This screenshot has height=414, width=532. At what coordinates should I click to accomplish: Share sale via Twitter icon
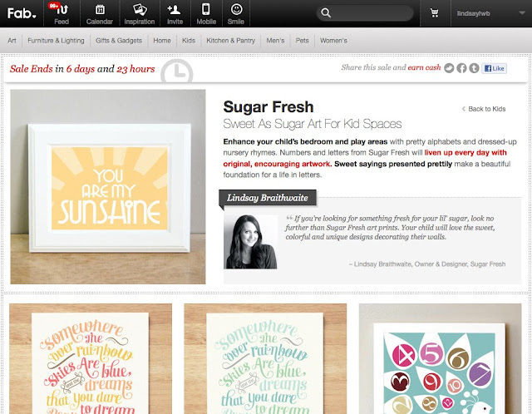tap(449, 68)
